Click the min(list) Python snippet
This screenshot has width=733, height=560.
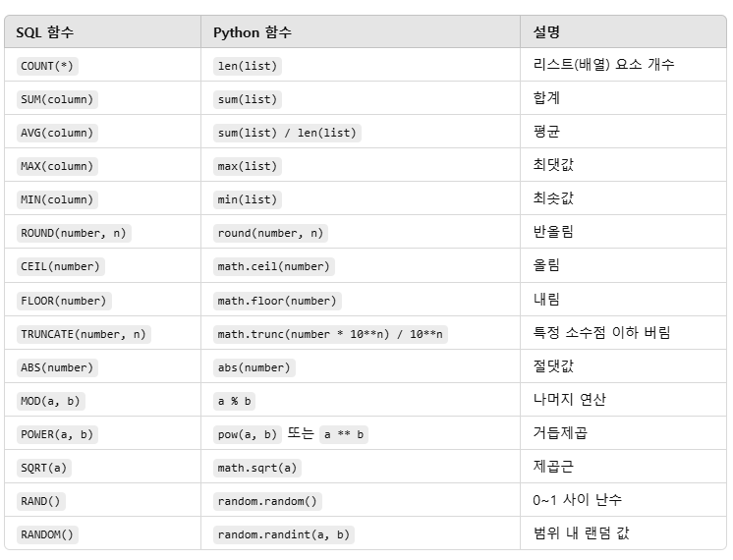[x=248, y=199]
